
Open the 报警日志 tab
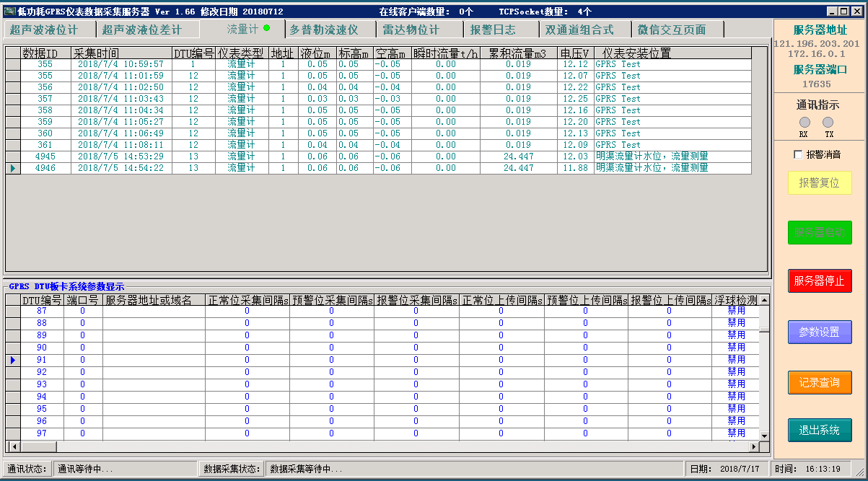pyautogui.click(x=493, y=30)
